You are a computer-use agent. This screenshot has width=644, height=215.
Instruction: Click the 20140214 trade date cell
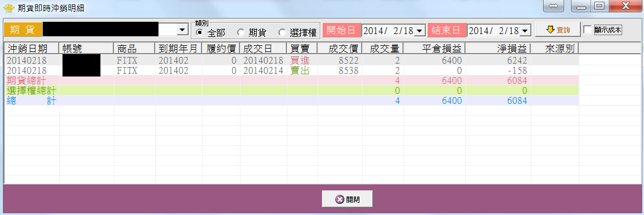point(263,70)
